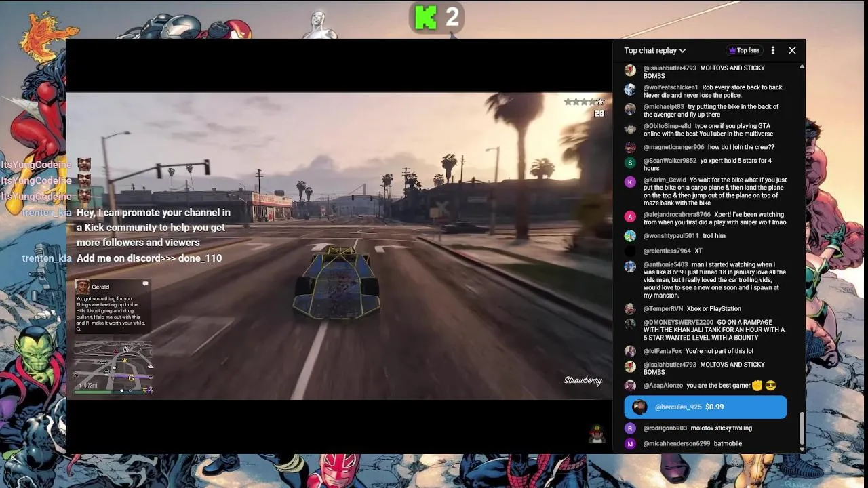
Task: Click the viewer count 2 beside Kick logo
Action: pos(452,17)
